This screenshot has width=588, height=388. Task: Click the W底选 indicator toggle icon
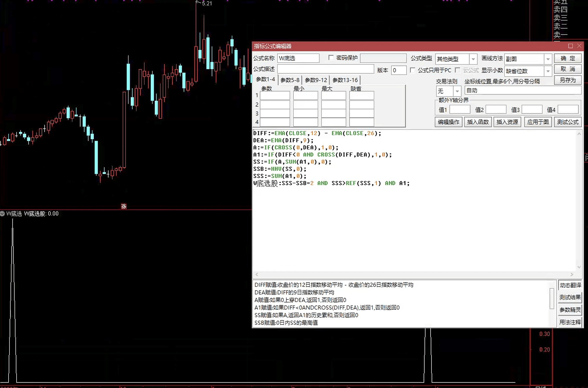pyautogui.click(x=2, y=214)
